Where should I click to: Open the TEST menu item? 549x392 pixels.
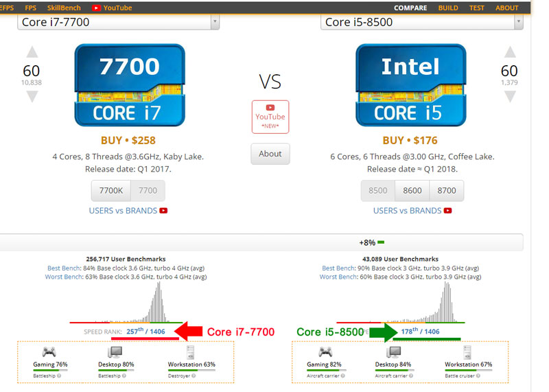(476, 8)
